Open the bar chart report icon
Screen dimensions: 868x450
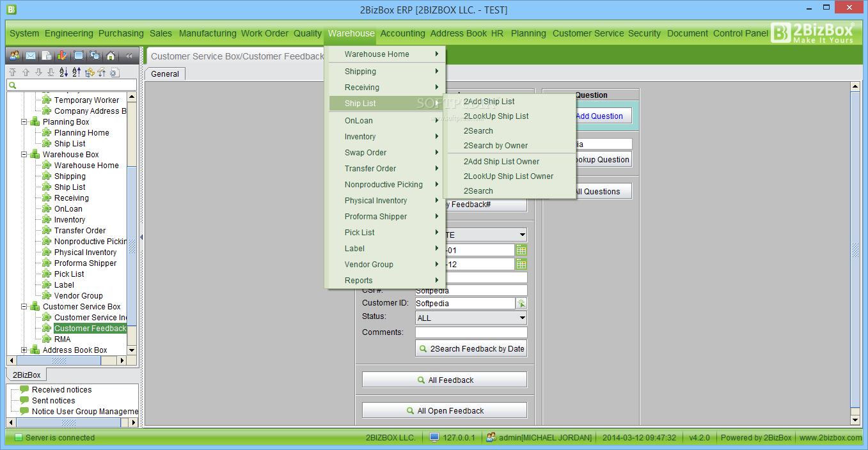(62, 56)
